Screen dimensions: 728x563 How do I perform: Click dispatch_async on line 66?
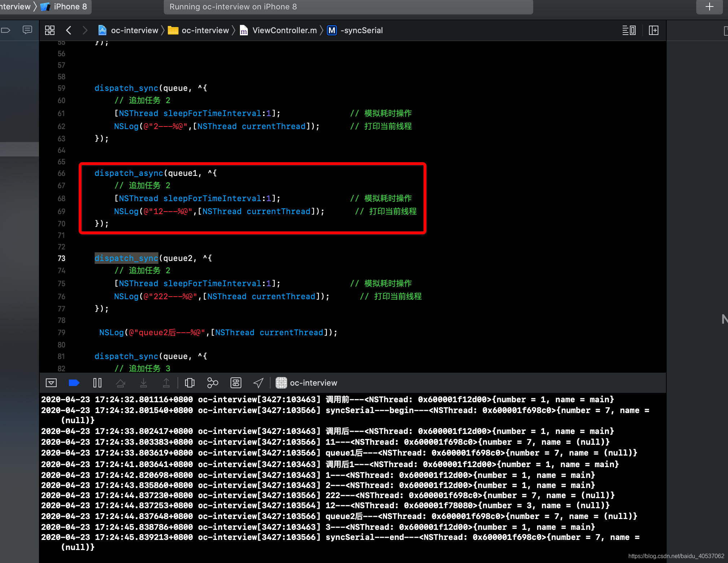click(129, 173)
